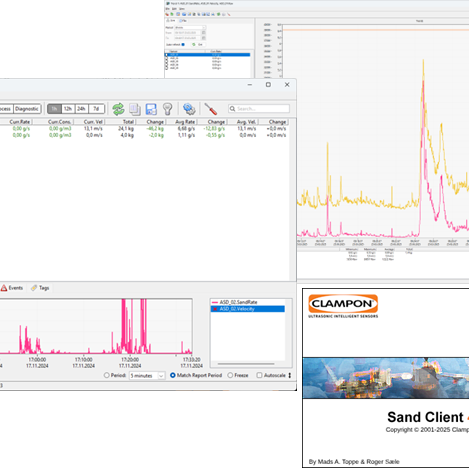The width and height of the screenshot is (469, 468).
Task: Click green arrow icon in Trend toolbar
Action: click(219, 14)
